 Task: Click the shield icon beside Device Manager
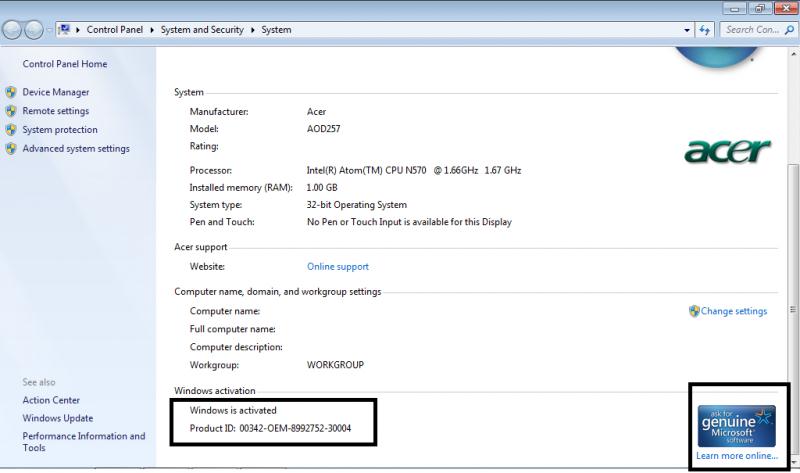pyautogui.click(x=11, y=92)
